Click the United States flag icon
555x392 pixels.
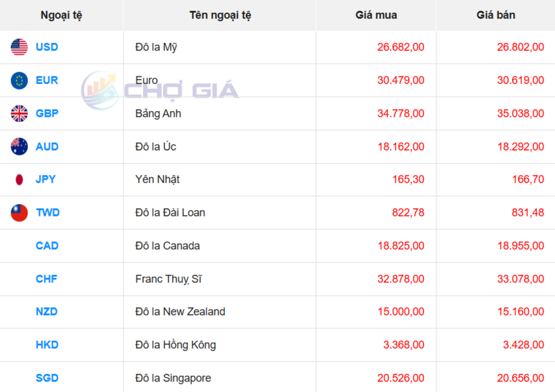(19, 47)
